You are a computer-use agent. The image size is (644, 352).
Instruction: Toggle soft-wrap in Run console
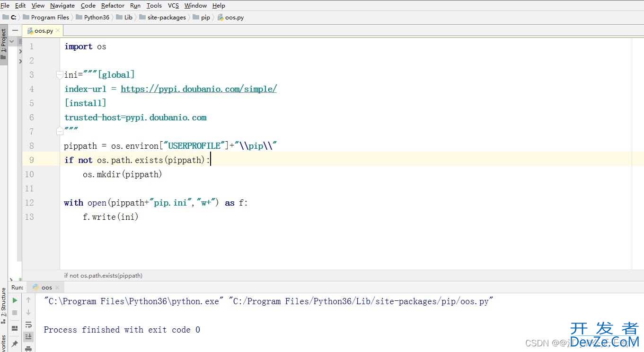[x=28, y=325]
